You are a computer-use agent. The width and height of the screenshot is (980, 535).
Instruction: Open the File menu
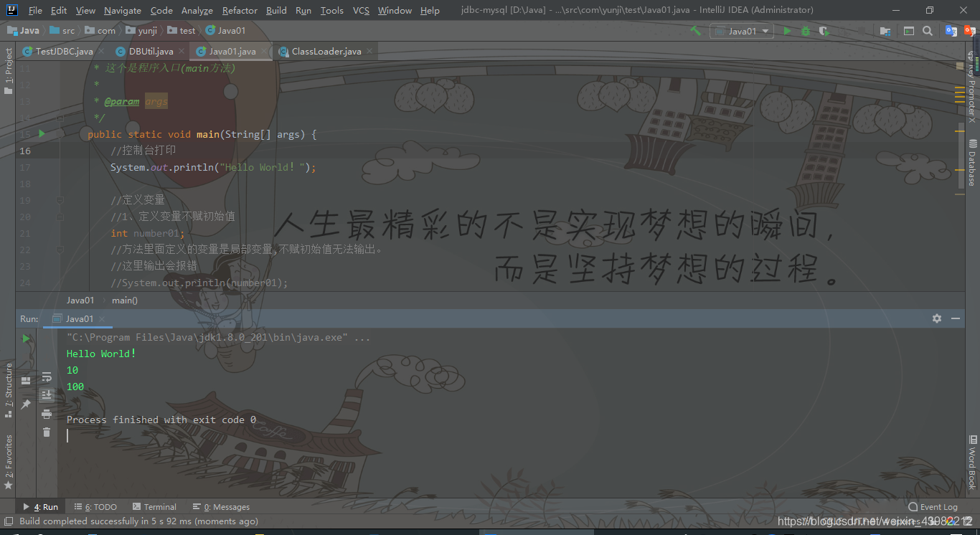(x=35, y=10)
